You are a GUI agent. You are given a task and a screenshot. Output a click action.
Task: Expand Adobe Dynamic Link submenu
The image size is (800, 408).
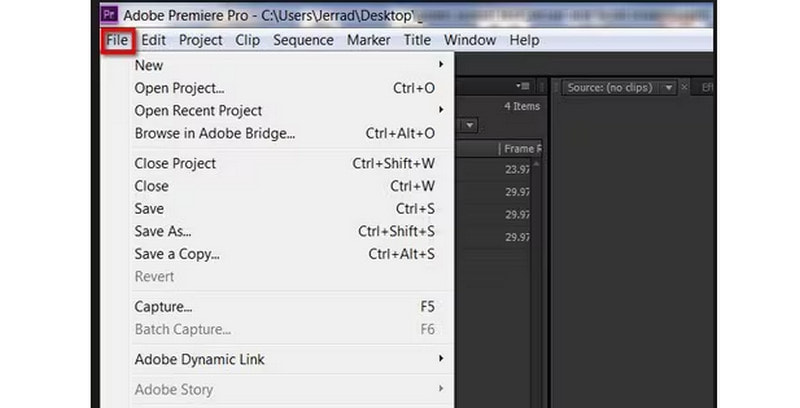pyautogui.click(x=292, y=360)
